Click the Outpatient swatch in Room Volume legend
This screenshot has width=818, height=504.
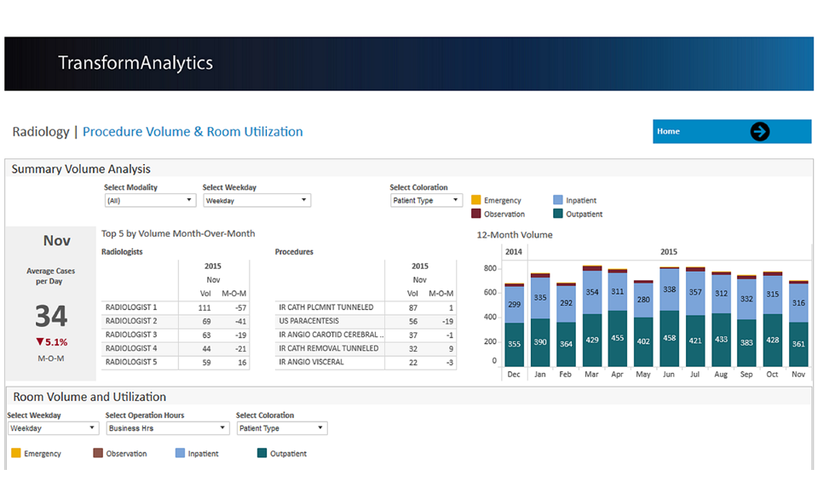[x=262, y=453]
